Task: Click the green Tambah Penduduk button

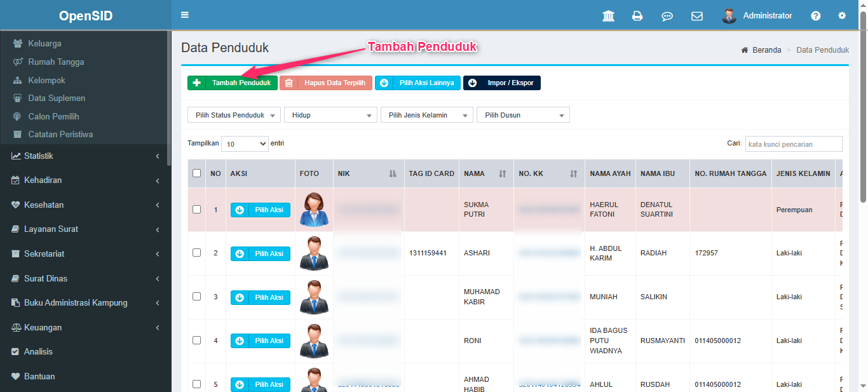Action: [x=233, y=83]
